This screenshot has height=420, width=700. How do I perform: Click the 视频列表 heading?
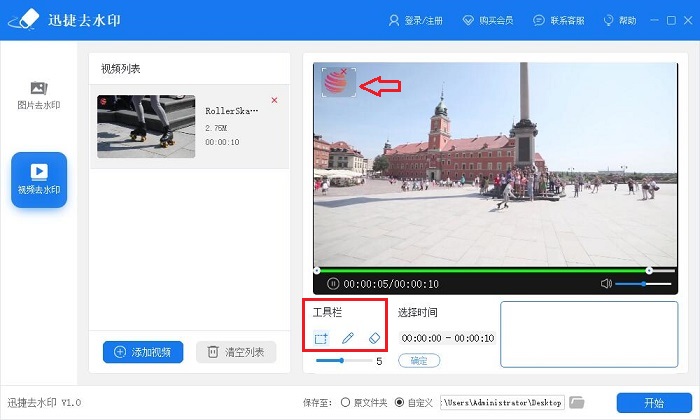point(121,69)
